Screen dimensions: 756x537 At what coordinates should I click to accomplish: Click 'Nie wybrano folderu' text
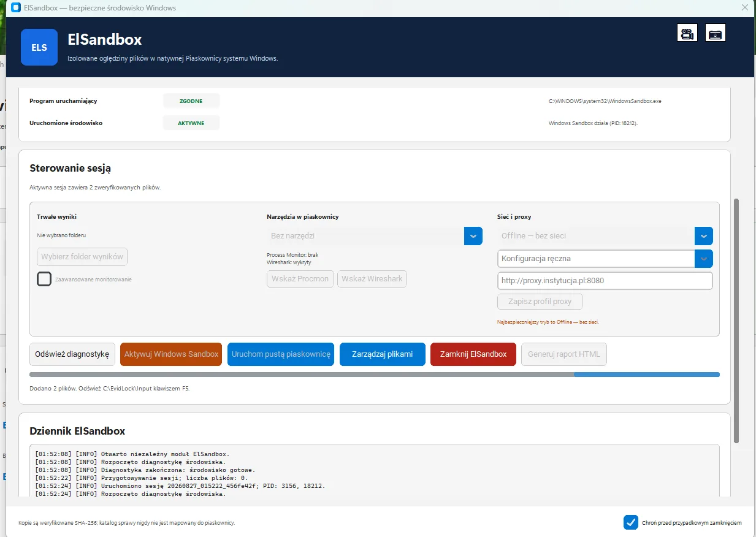60,235
